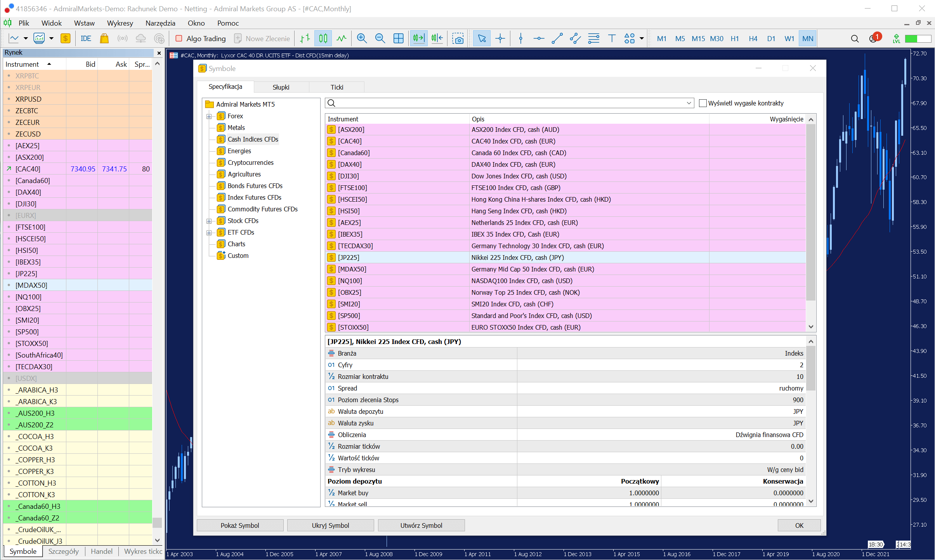The width and height of the screenshot is (935, 560).
Task: Click the symbol search input field
Action: (509, 103)
